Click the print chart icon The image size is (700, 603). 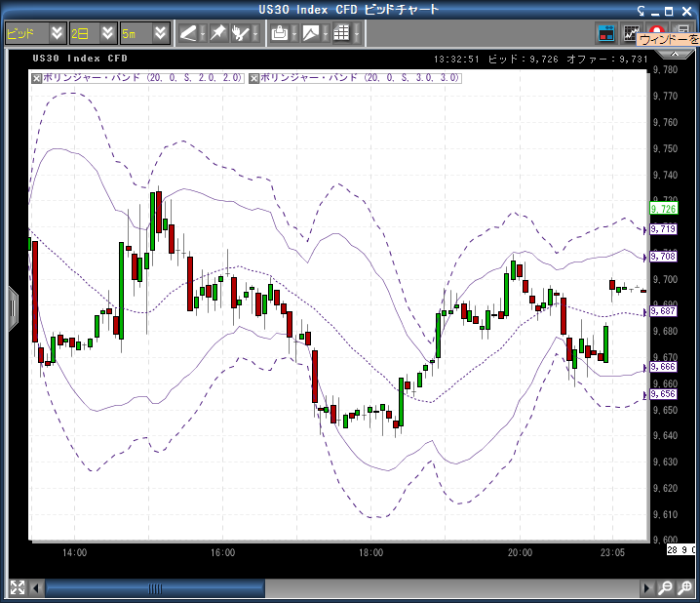(x=280, y=33)
